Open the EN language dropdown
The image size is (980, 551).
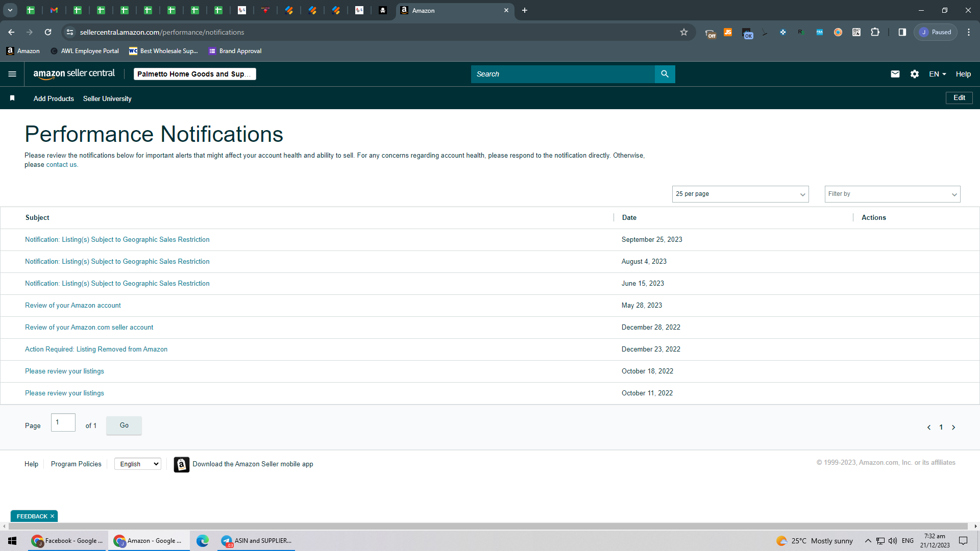[x=938, y=74]
